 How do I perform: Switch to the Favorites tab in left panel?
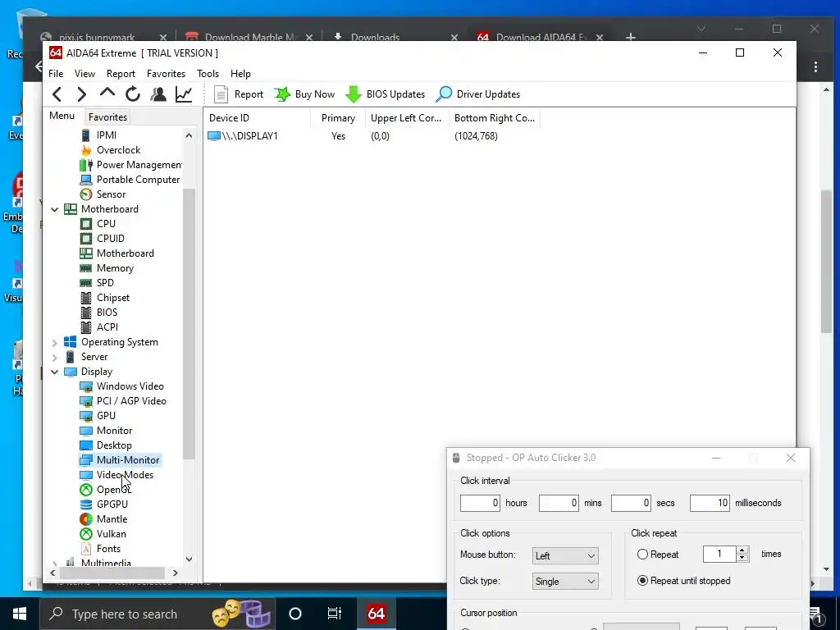click(x=107, y=116)
